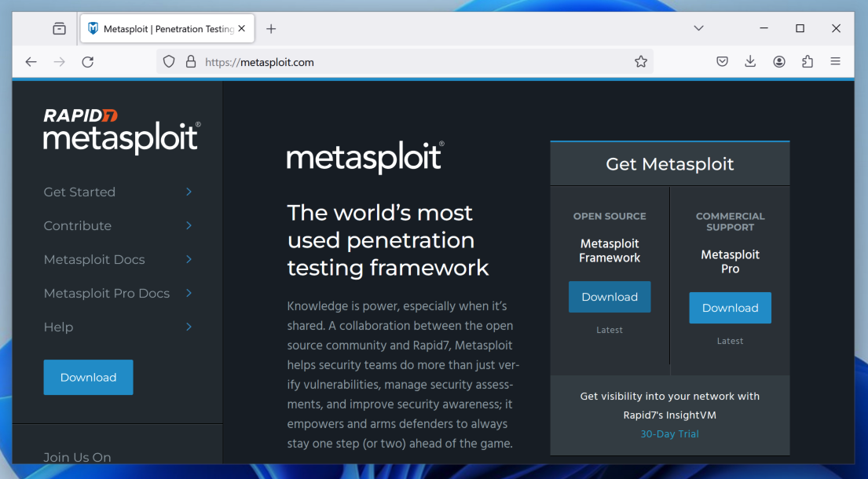Open the list all tabs dropdown
Screen dimensions: 868x479
pyautogui.click(x=698, y=28)
